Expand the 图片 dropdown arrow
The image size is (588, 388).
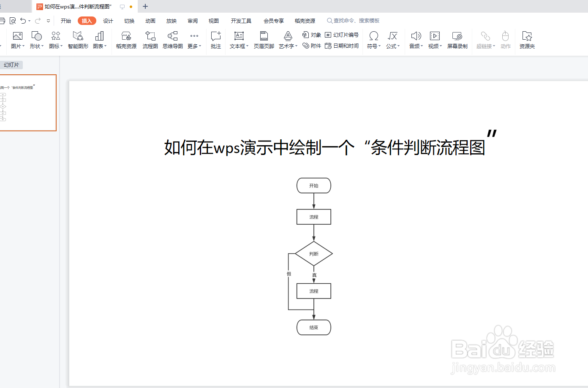click(23, 46)
